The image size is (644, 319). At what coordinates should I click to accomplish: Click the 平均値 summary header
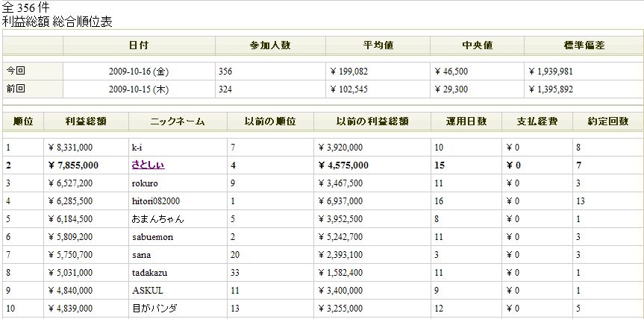pyautogui.click(x=378, y=45)
